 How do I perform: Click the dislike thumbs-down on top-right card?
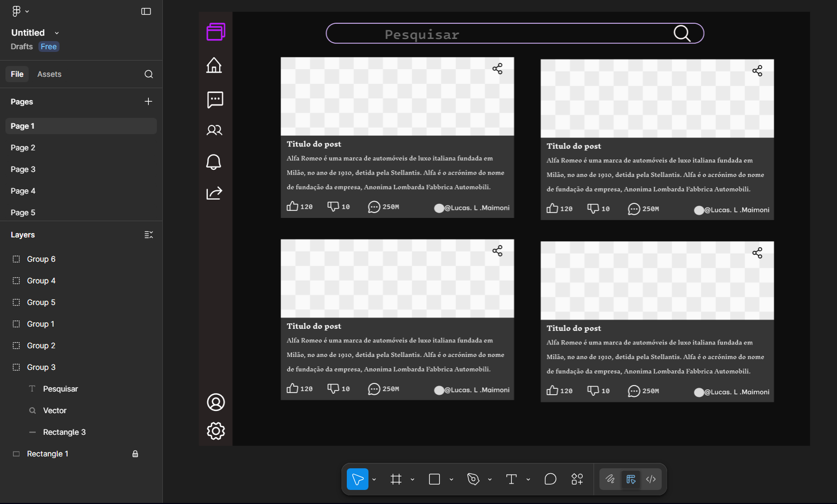593,208
